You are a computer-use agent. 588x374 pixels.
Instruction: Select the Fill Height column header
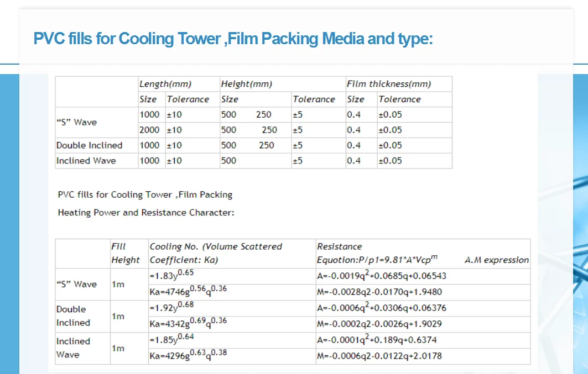click(x=125, y=253)
